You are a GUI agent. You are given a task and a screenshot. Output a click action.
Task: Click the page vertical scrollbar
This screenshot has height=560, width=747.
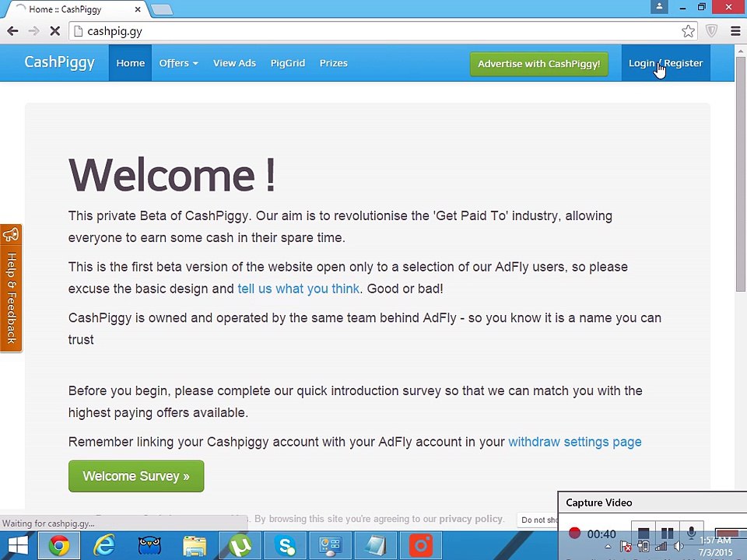click(740, 173)
